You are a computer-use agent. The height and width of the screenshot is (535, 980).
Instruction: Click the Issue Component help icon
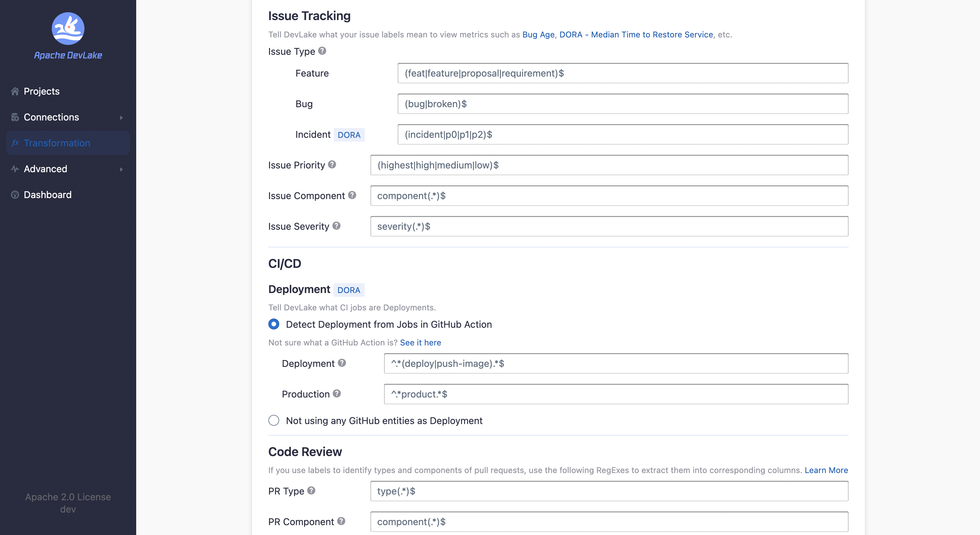[352, 195]
